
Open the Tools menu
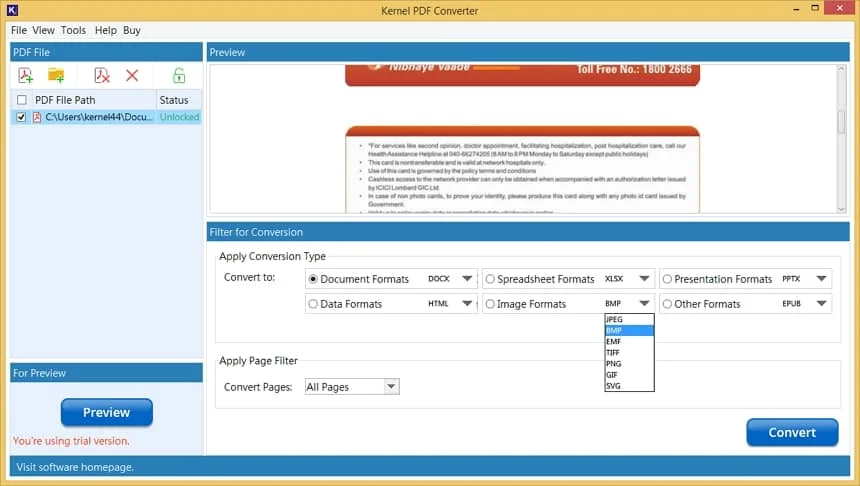pos(73,30)
